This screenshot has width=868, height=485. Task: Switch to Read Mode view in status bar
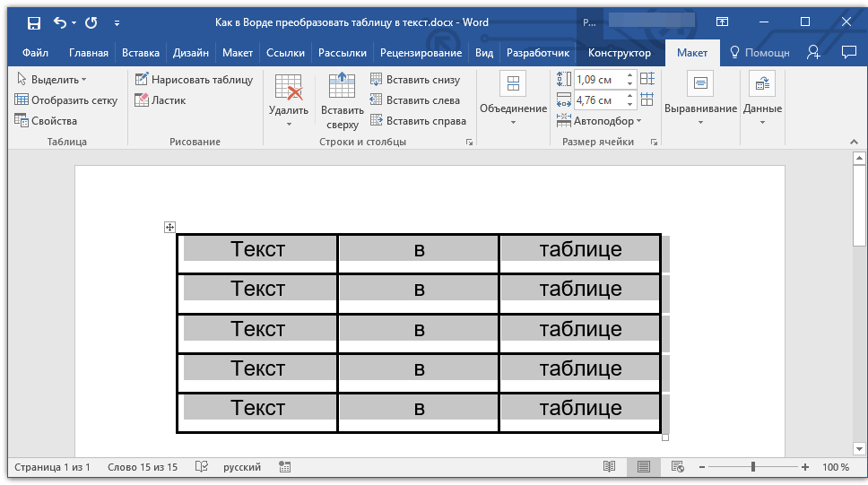point(610,467)
